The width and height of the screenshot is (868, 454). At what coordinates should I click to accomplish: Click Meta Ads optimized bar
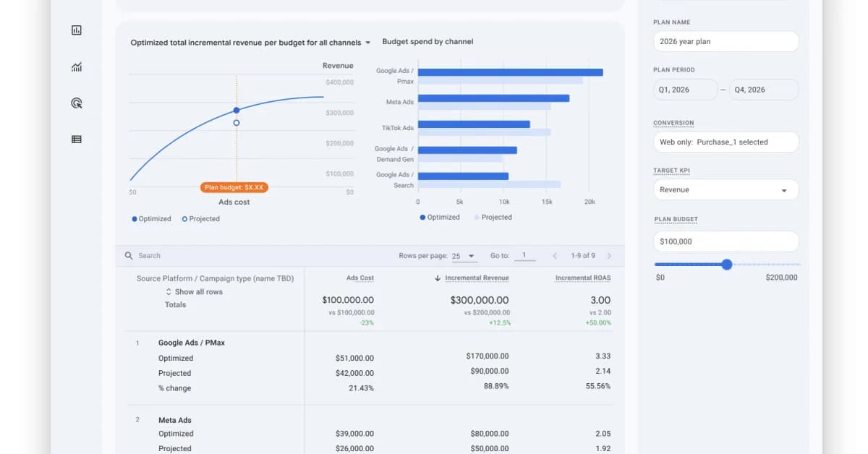[493, 98]
